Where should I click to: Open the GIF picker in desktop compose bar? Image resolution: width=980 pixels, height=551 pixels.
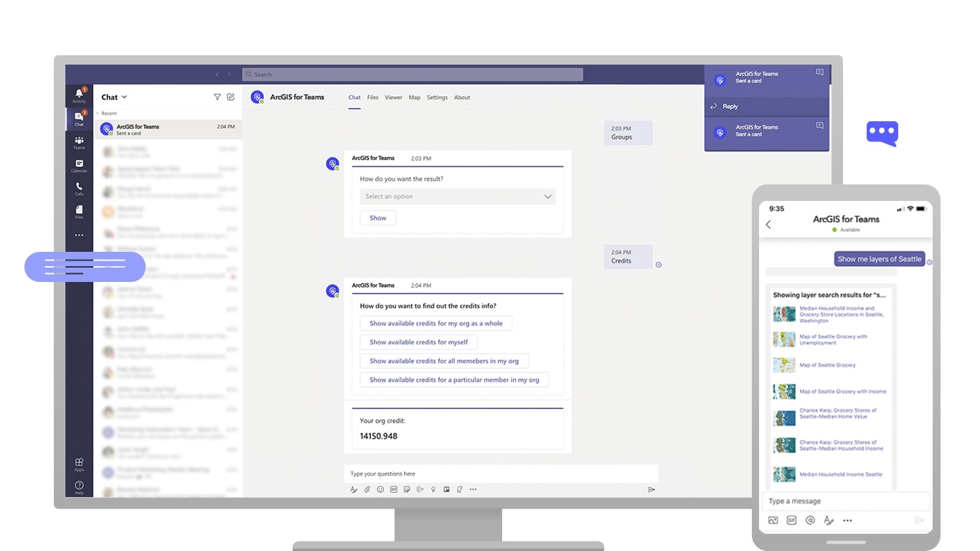click(x=393, y=489)
